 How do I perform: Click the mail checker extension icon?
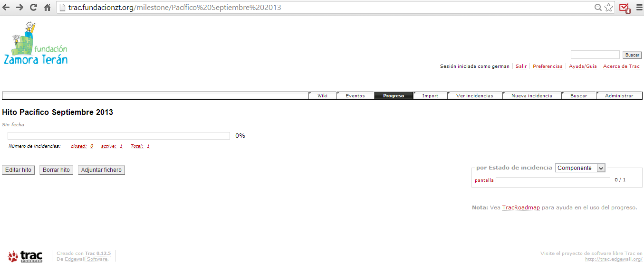coord(625,8)
